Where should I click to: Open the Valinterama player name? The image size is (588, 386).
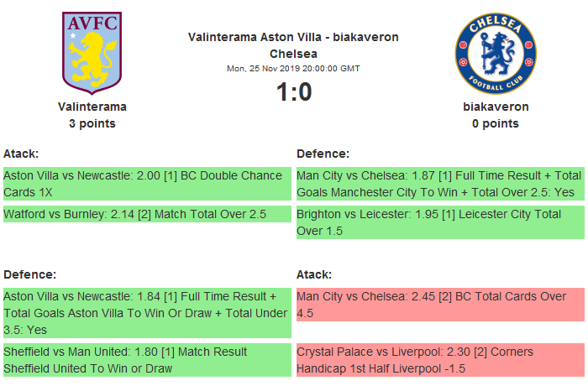click(92, 107)
